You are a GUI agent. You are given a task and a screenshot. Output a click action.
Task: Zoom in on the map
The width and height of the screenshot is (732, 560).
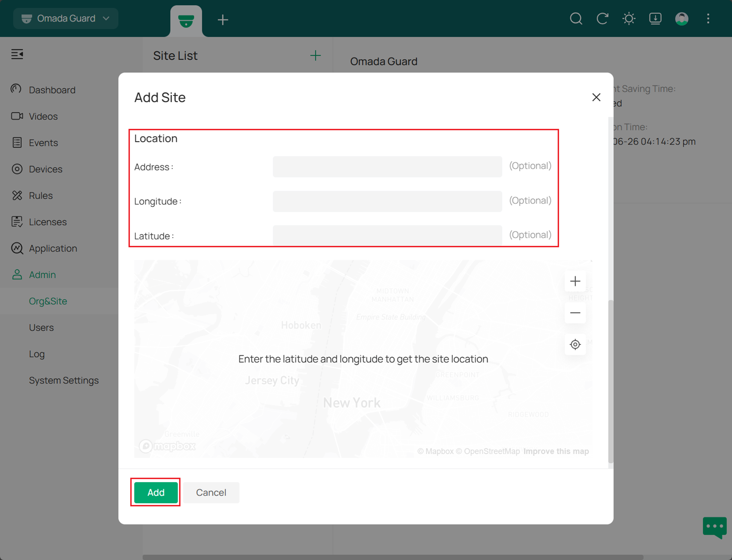[575, 281]
